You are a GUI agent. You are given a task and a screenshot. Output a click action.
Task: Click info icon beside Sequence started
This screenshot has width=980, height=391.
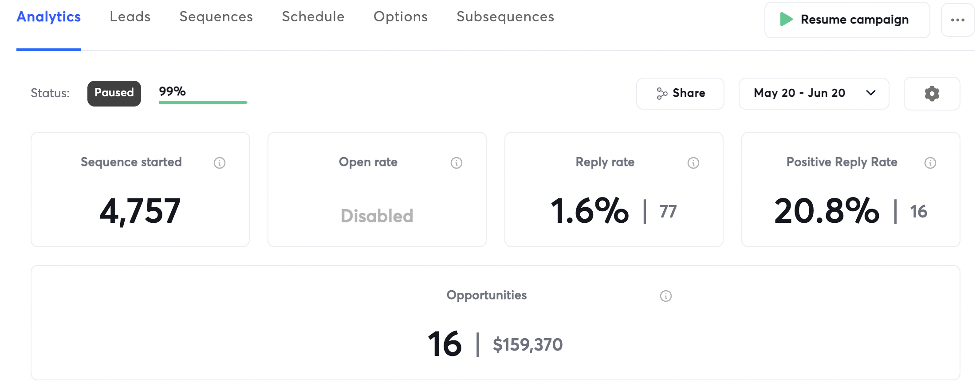(220, 163)
